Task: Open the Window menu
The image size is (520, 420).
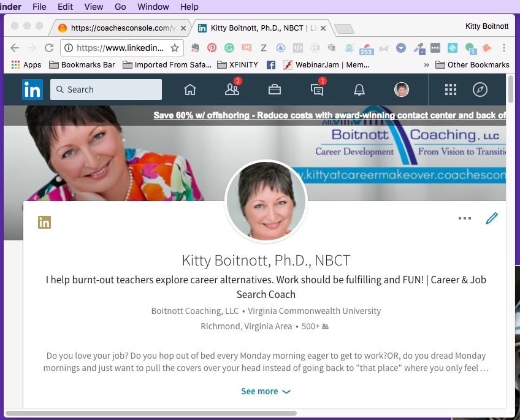Action: pyautogui.click(x=153, y=7)
